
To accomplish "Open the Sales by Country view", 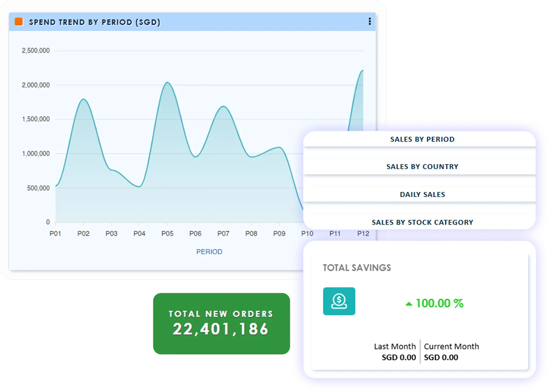I will [x=422, y=166].
